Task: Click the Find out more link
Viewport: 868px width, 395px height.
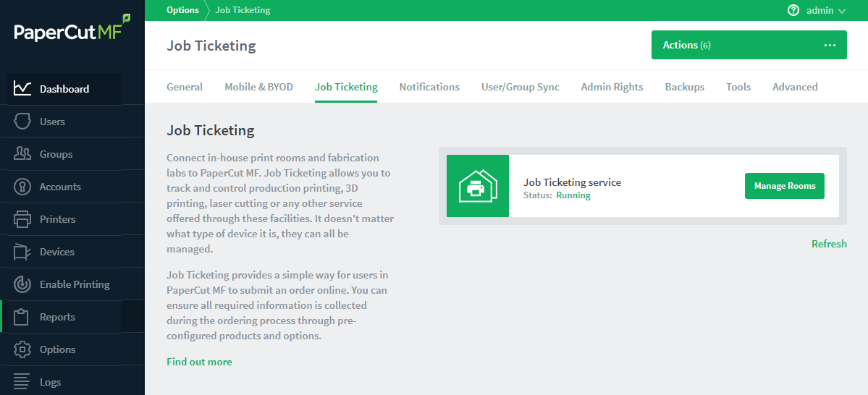Action: tap(199, 362)
